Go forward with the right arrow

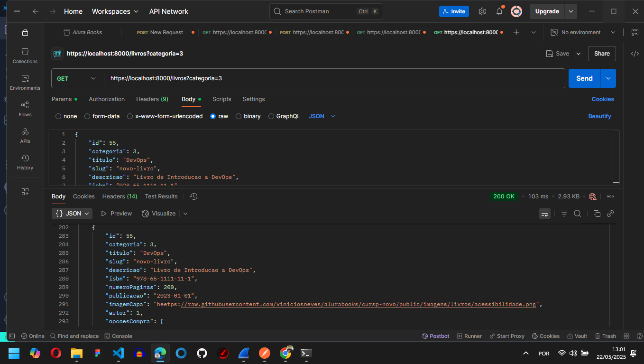[x=53, y=11]
